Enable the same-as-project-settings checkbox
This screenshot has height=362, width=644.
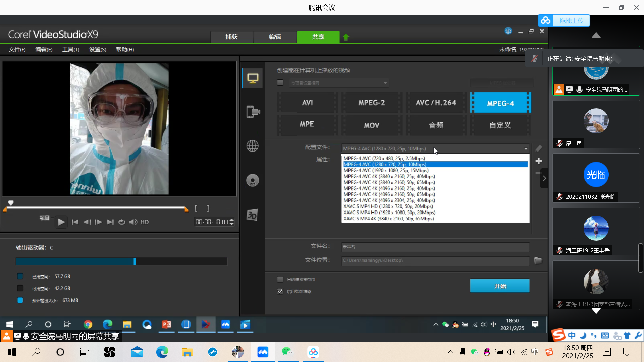[280, 83]
